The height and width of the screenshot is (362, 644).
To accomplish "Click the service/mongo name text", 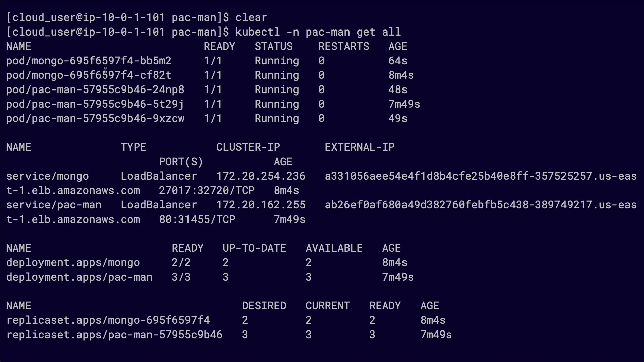I will pyautogui.click(x=48, y=176).
